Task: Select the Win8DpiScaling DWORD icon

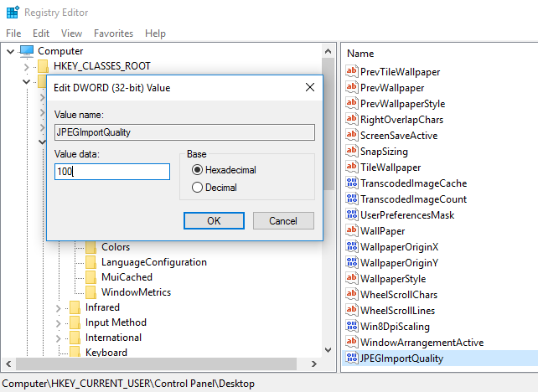Action: 352,326
